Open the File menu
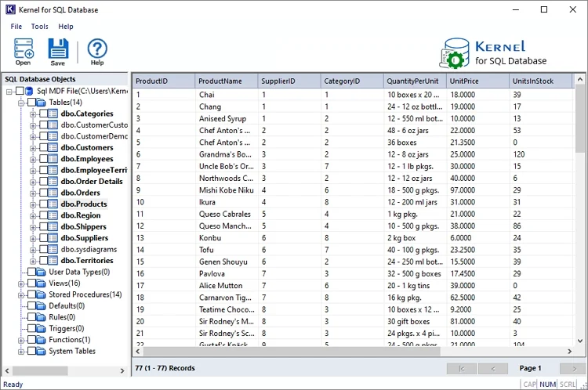This screenshot has width=588, height=390. pyautogui.click(x=16, y=26)
